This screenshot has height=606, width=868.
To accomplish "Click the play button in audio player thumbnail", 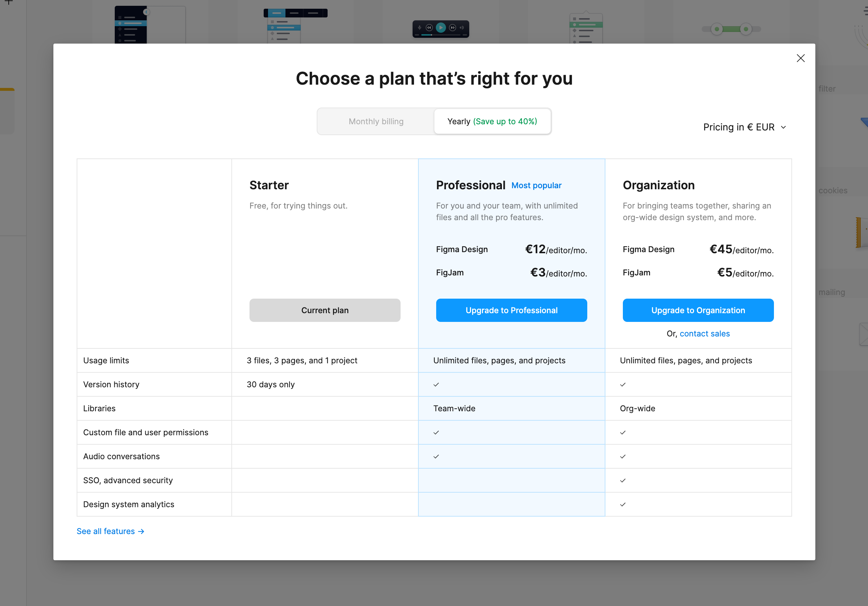I will click(441, 28).
